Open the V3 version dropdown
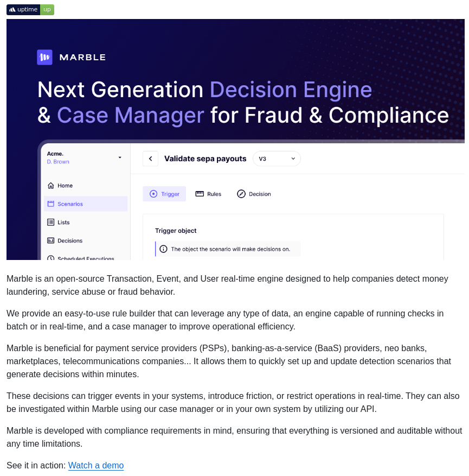 point(277,158)
